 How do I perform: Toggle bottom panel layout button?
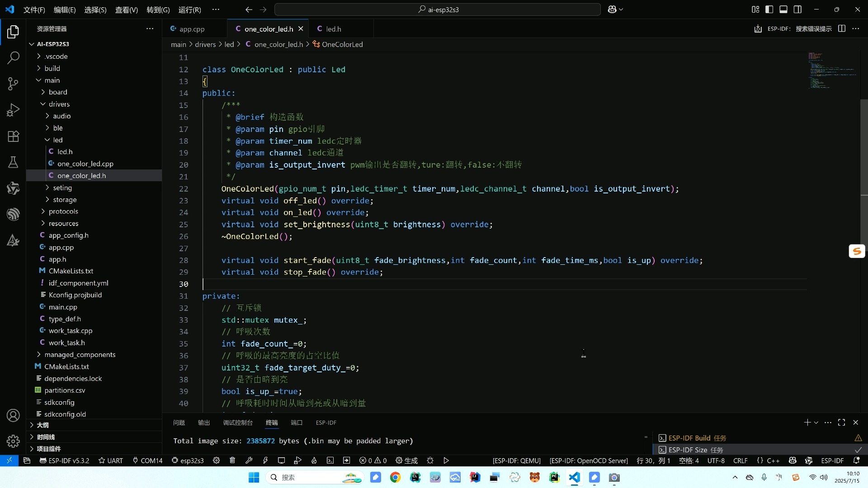tap(783, 9)
